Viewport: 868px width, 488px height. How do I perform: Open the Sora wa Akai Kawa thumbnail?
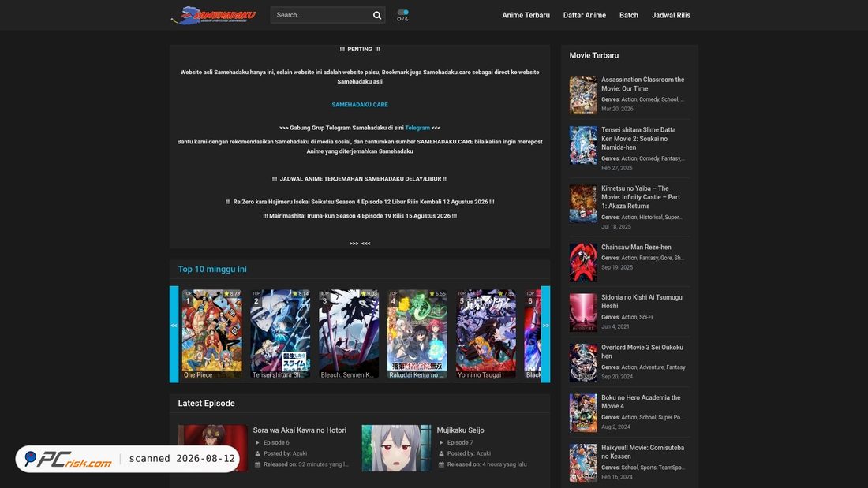point(212,448)
